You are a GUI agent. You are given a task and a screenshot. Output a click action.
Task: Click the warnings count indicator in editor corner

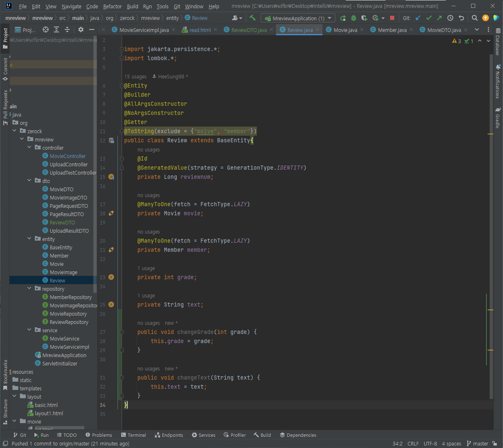click(x=457, y=41)
